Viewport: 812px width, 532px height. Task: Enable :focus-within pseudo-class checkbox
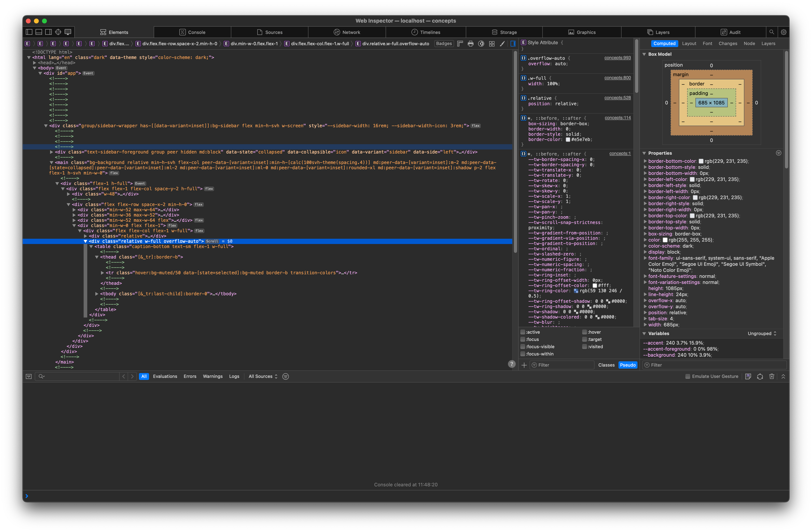pyautogui.click(x=523, y=354)
